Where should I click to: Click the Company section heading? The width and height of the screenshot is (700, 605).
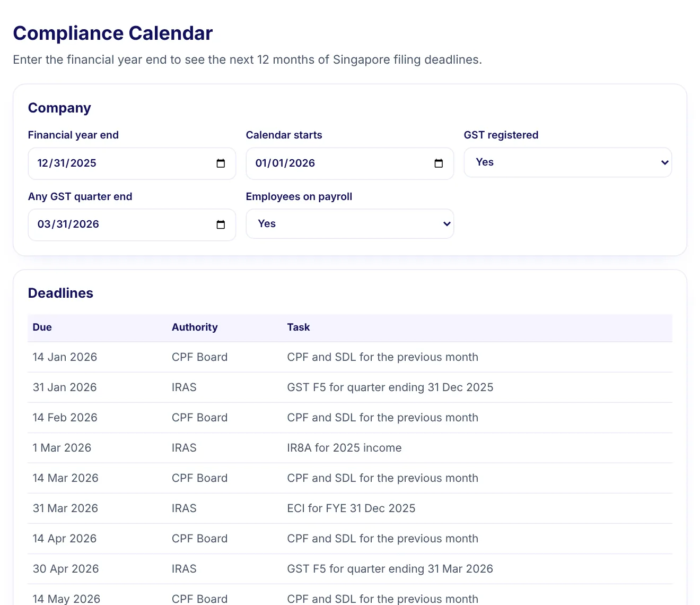pyautogui.click(x=59, y=108)
